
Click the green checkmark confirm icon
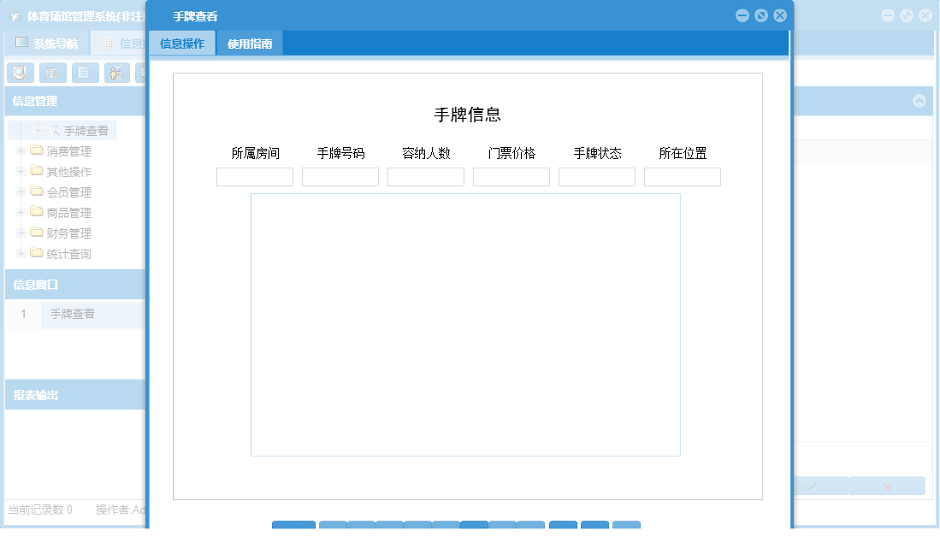pyautogui.click(x=811, y=486)
